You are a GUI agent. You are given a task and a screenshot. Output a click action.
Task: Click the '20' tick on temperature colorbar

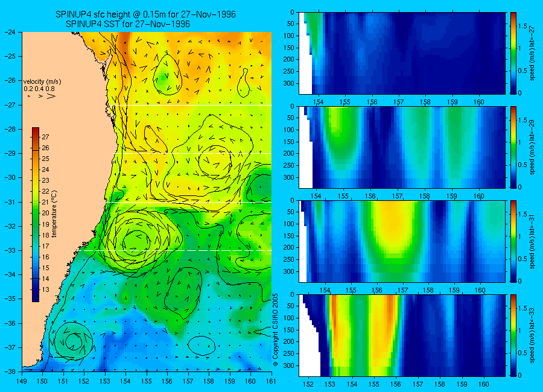[x=45, y=213]
